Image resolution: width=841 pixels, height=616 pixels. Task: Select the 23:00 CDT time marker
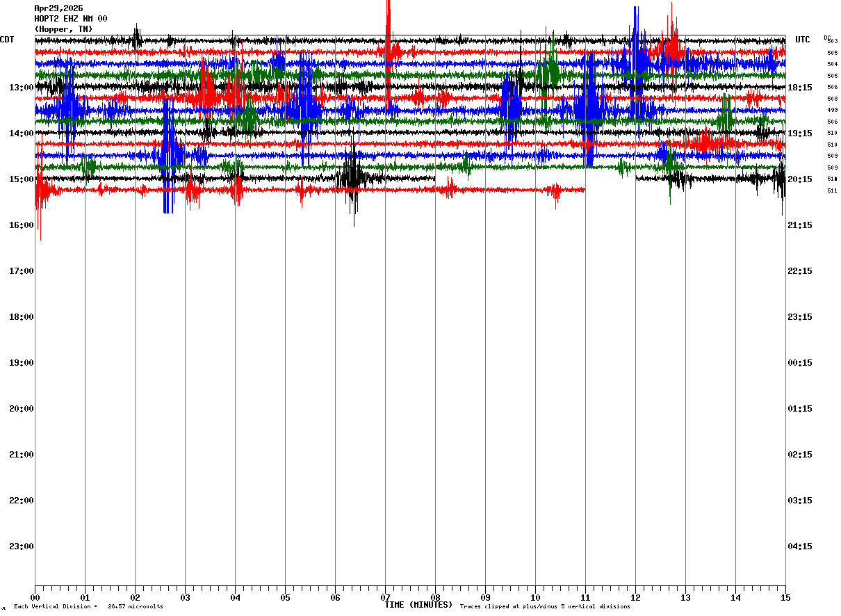click(22, 546)
